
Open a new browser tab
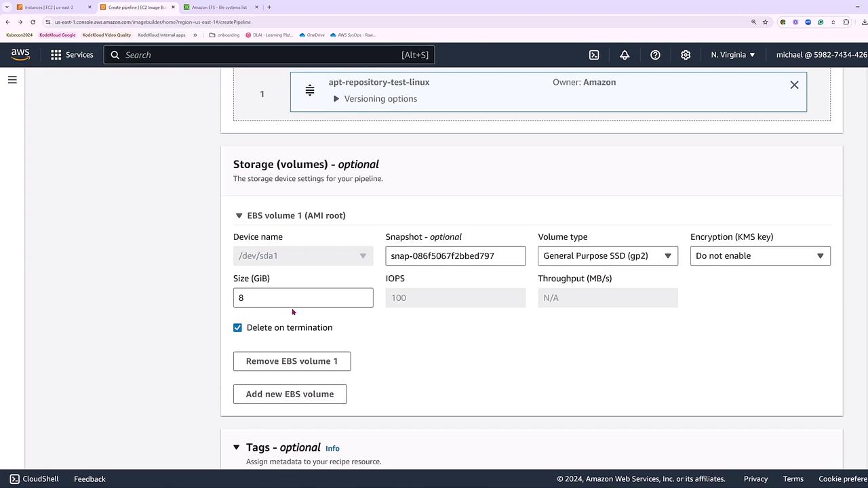tap(269, 7)
